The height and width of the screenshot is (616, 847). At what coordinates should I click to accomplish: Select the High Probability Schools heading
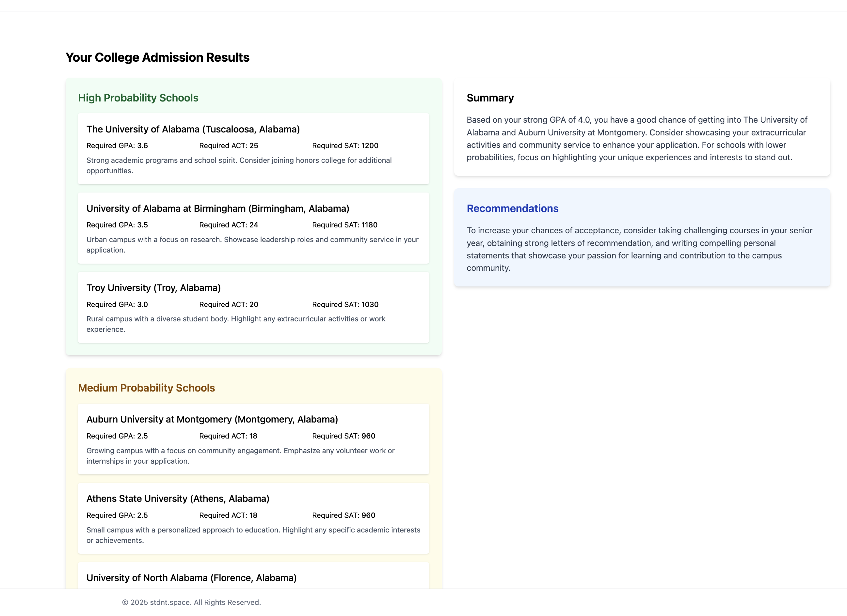[138, 98]
